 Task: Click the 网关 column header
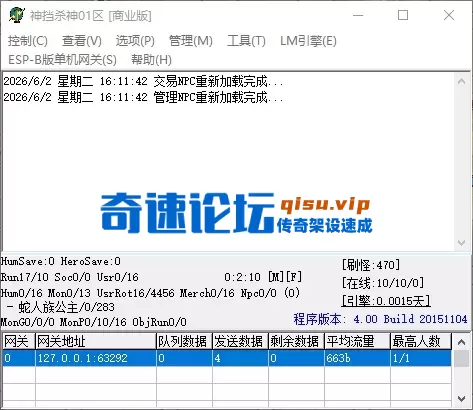point(19,341)
